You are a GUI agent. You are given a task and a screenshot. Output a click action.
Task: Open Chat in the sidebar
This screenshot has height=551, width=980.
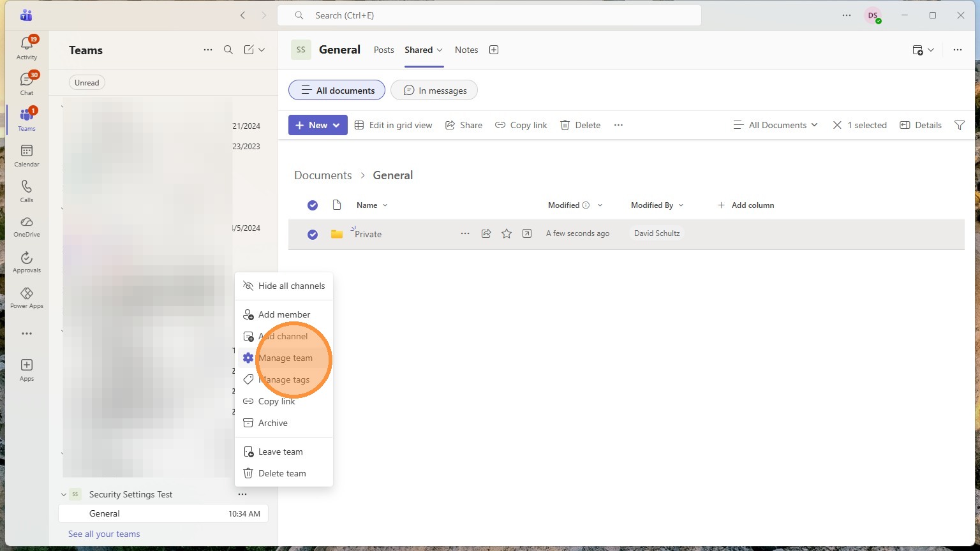tap(27, 84)
